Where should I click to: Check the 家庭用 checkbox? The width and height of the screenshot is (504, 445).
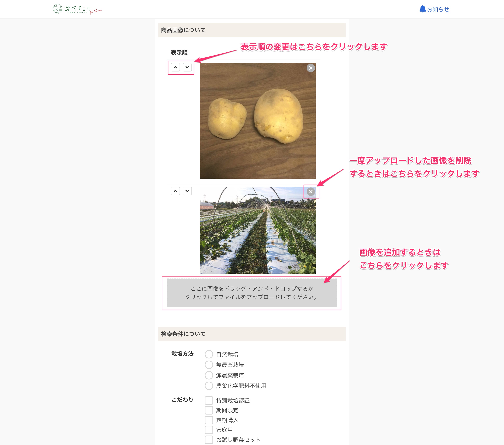[209, 430]
